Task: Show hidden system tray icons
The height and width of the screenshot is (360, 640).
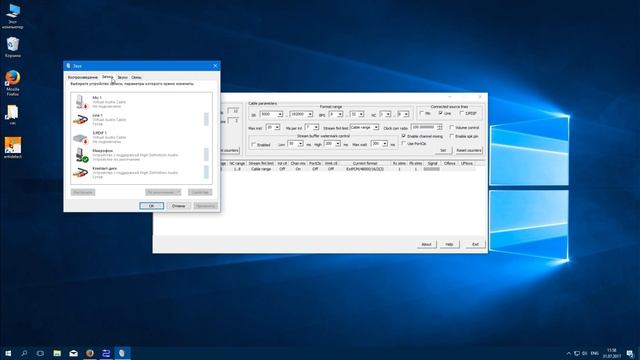Action: 569,353
